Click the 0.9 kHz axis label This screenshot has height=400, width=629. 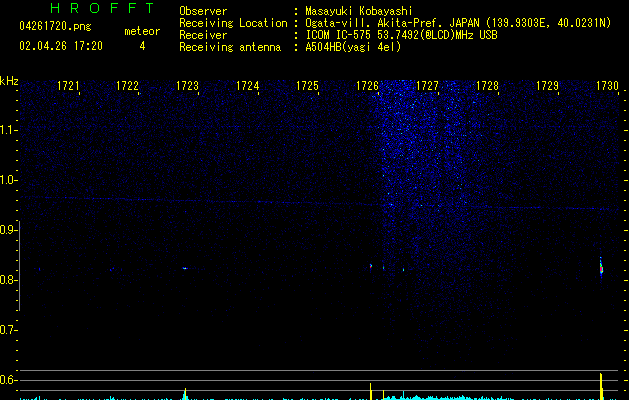point(8,230)
